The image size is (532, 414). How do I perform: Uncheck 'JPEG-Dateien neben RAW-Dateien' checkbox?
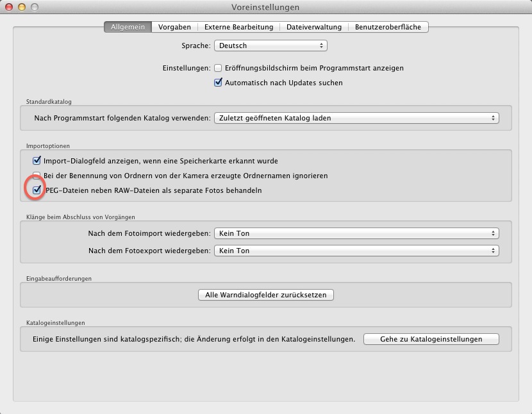[37, 190]
